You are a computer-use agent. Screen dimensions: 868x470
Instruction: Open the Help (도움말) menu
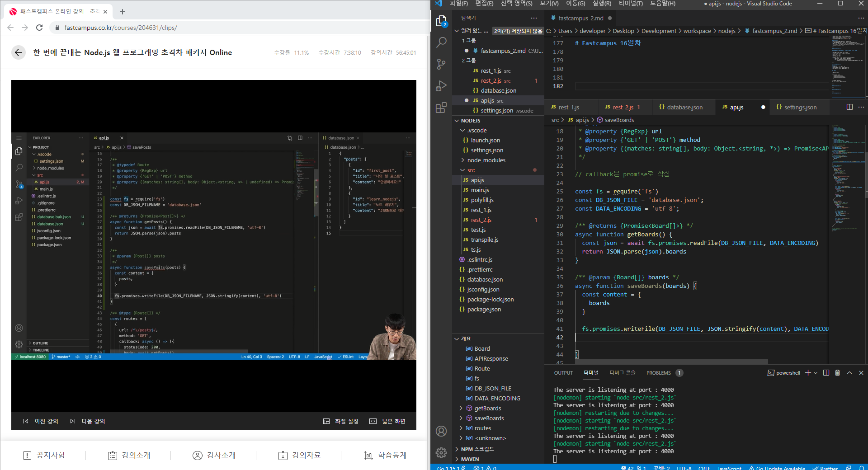[x=663, y=4]
